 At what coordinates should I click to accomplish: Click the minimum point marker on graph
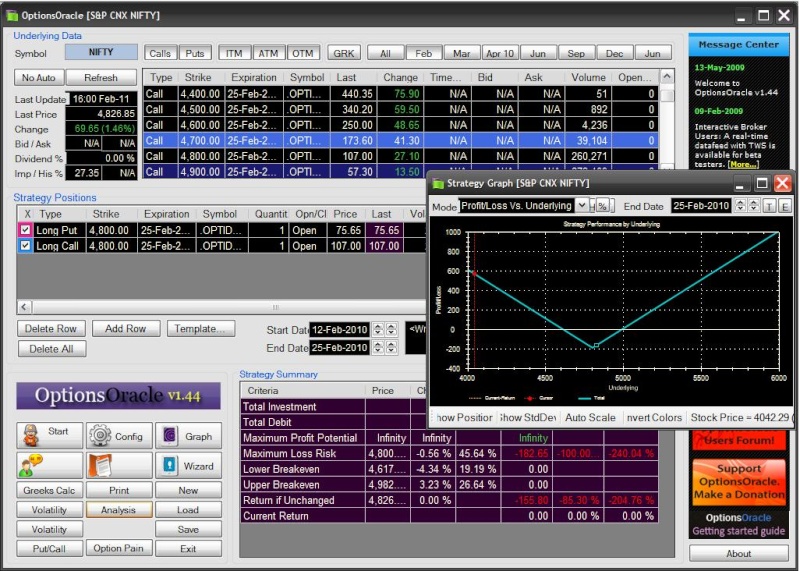click(x=596, y=346)
